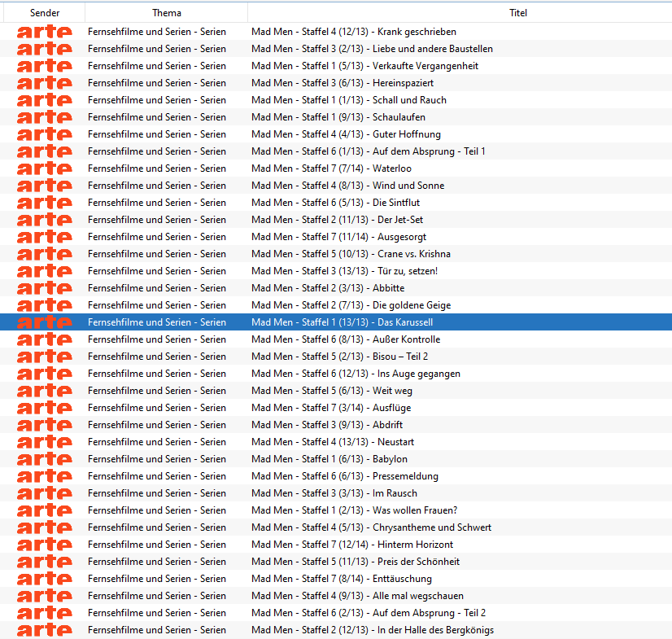672x639 pixels.
Task: Click the arte logo in the Abbitte row
Action: click(x=45, y=288)
